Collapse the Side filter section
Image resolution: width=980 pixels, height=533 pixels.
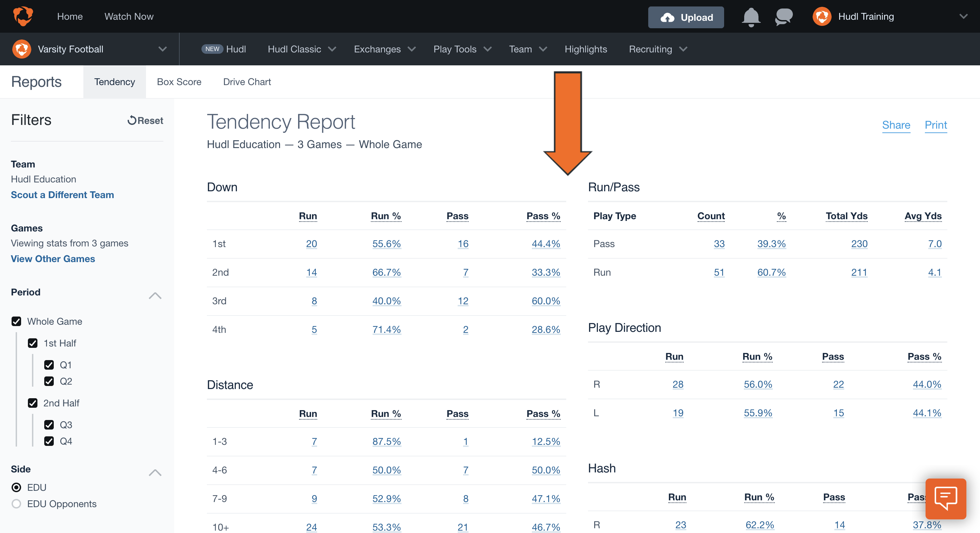155,472
